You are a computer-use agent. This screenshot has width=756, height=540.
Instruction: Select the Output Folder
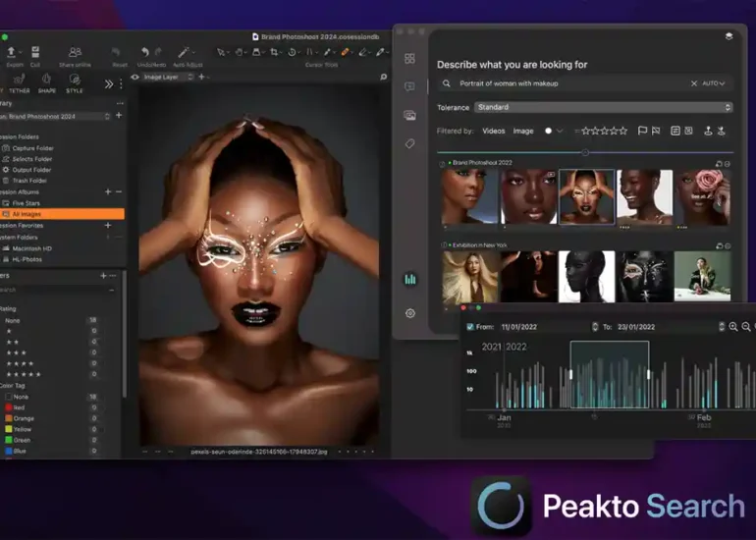pyautogui.click(x=31, y=170)
